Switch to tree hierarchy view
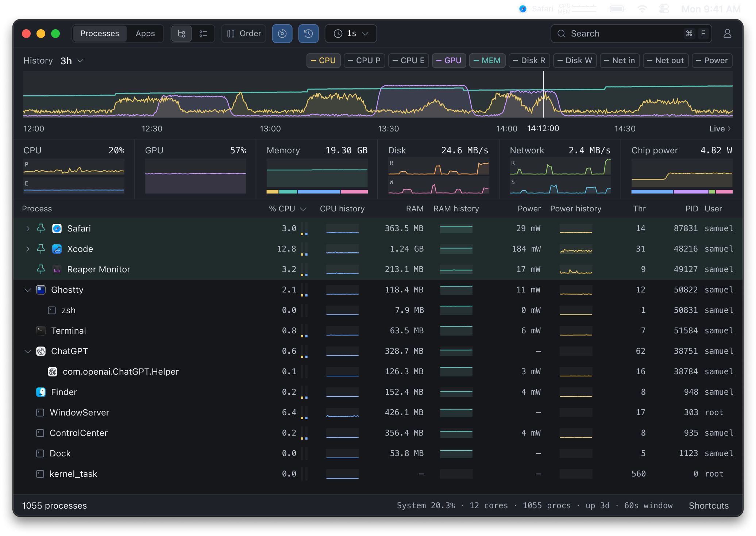The height and width of the screenshot is (536, 756). point(182,34)
